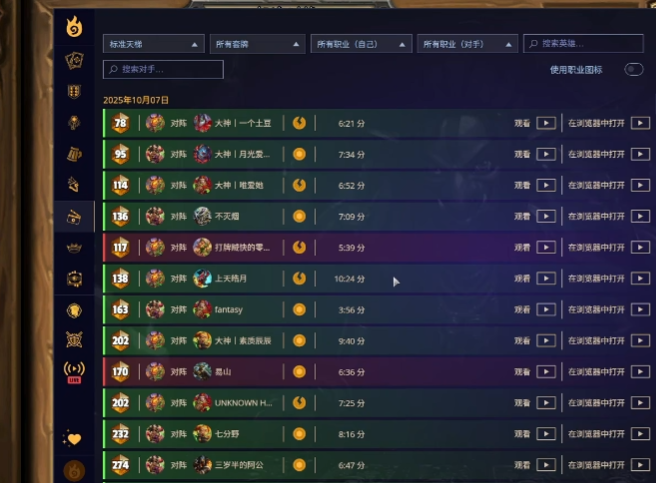Click the 搜索对手 opponent search field

(163, 69)
